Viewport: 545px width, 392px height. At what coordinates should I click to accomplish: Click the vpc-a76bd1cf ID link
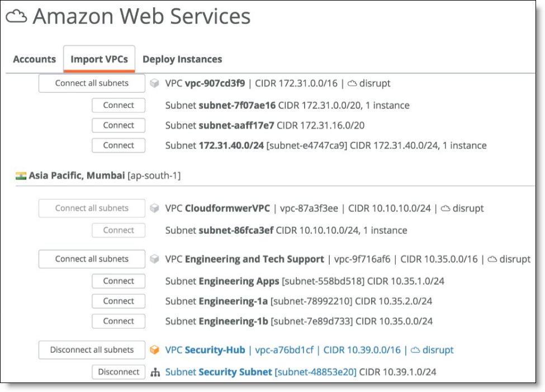[285, 350]
